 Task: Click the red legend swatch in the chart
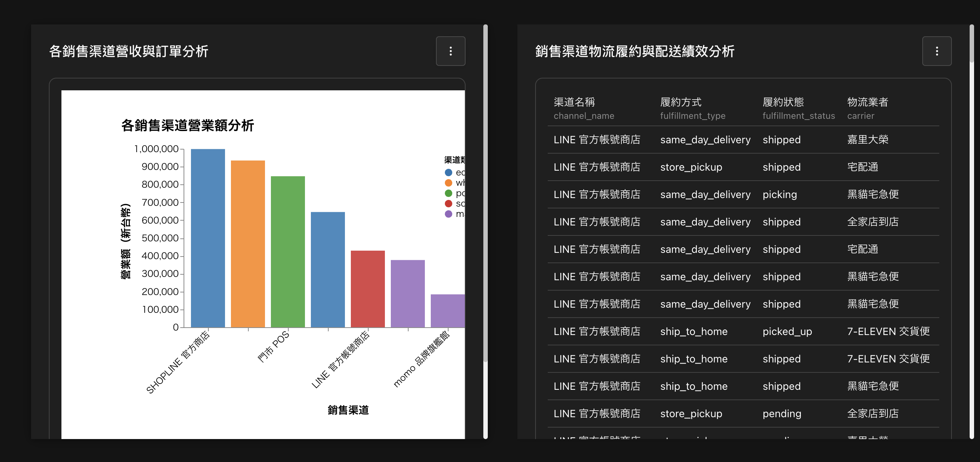tap(449, 204)
